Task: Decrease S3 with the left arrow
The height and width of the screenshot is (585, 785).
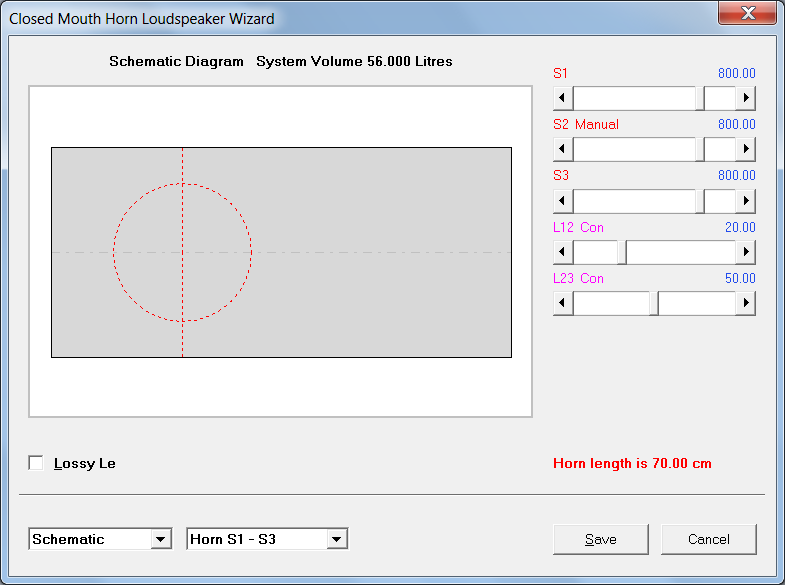Action: [x=563, y=201]
